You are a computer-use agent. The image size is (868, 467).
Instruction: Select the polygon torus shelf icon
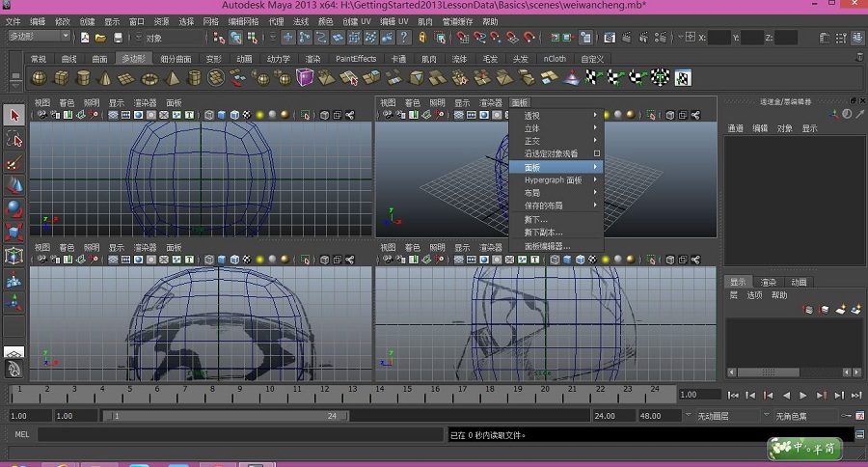pyautogui.click(x=149, y=78)
